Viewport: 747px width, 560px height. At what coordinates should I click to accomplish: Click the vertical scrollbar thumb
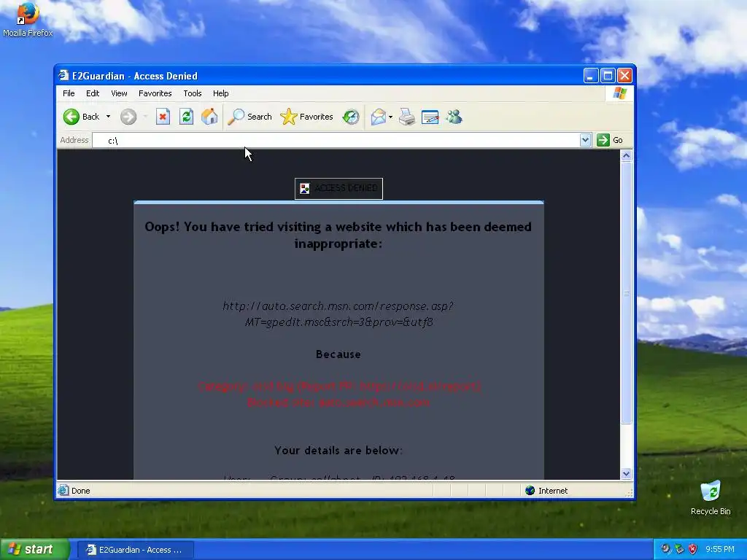[x=626, y=293]
